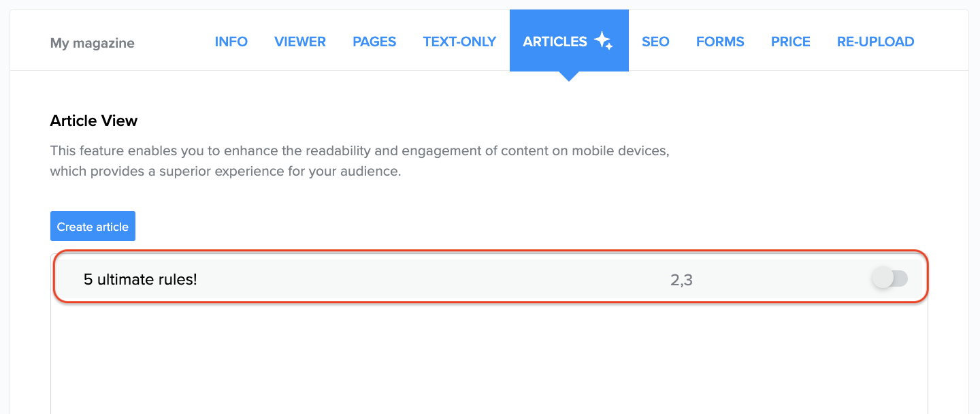Click the ARTICLES tab label
The height and width of the screenshot is (414, 980).
pos(555,42)
